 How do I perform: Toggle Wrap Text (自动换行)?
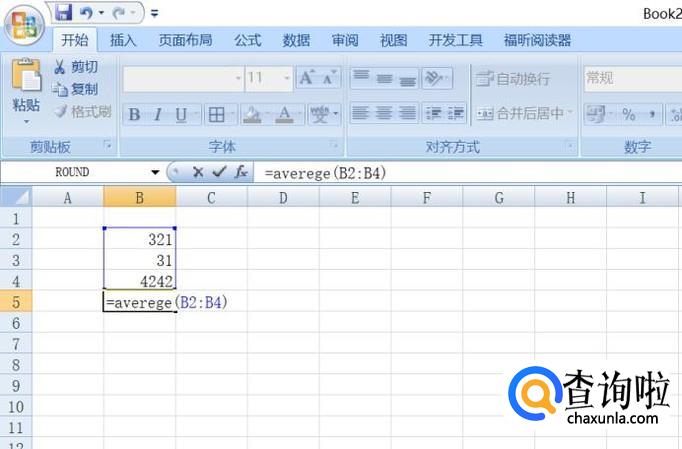[x=512, y=79]
